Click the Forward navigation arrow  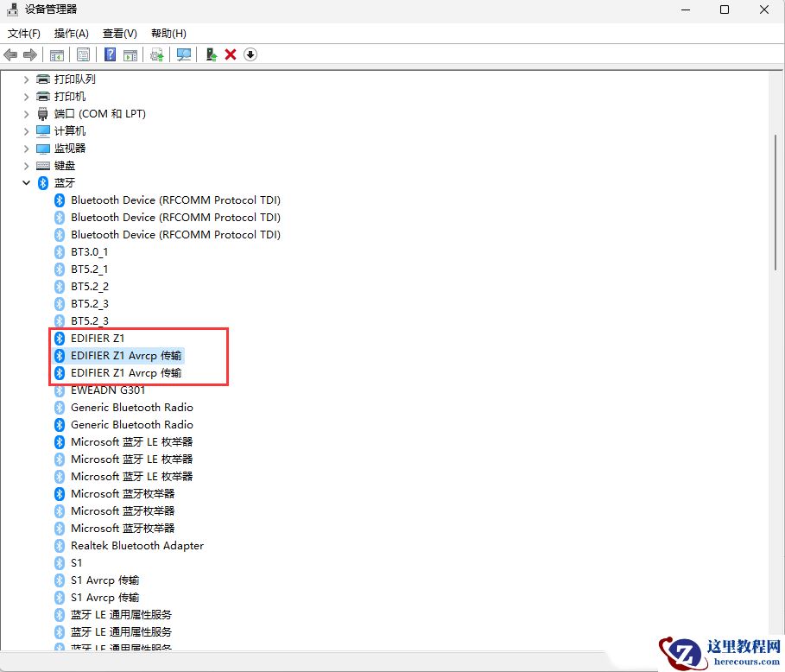point(29,54)
